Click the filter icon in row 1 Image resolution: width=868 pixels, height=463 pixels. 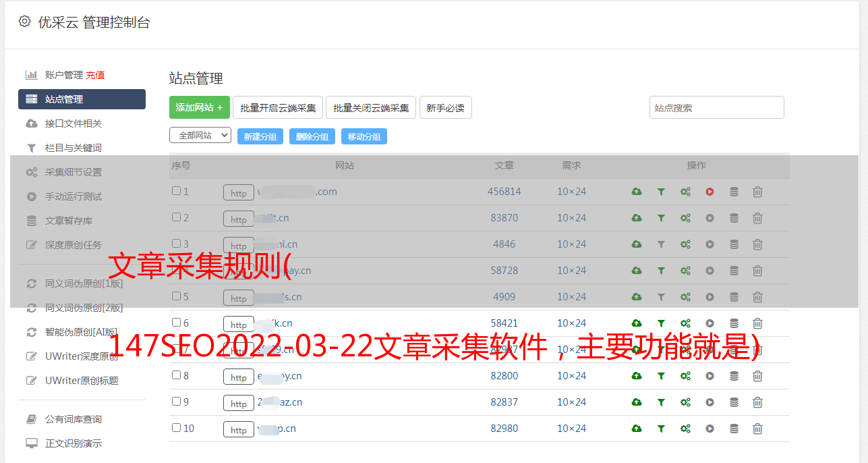click(x=661, y=192)
